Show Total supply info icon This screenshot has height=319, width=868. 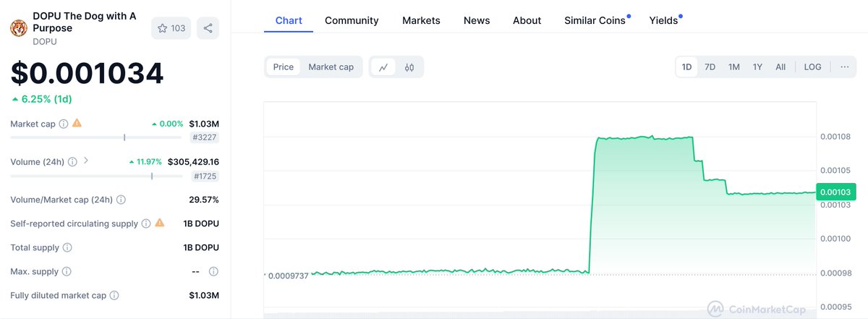click(x=67, y=247)
